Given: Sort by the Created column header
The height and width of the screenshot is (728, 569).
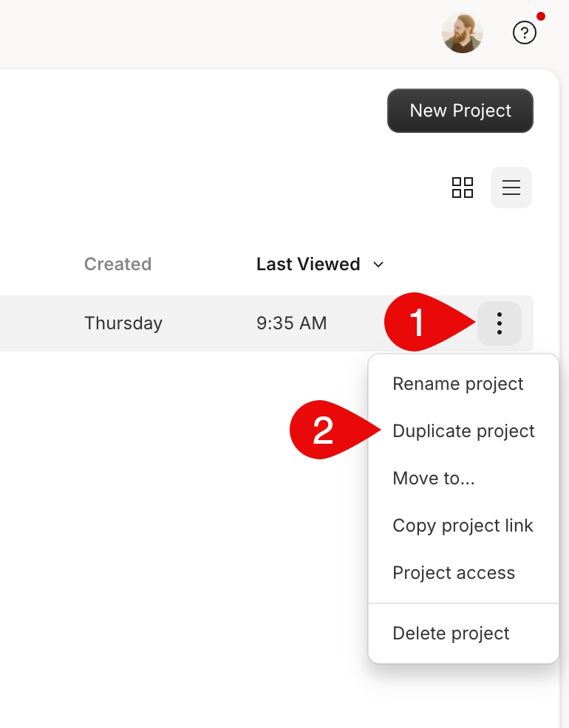Looking at the screenshot, I should pos(118,264).
